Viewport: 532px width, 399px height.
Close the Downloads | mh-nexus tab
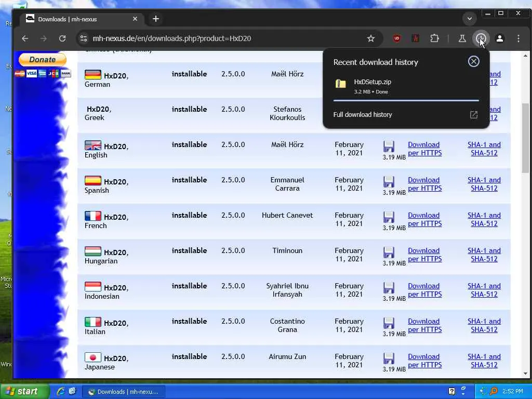[x=135, y=19]
